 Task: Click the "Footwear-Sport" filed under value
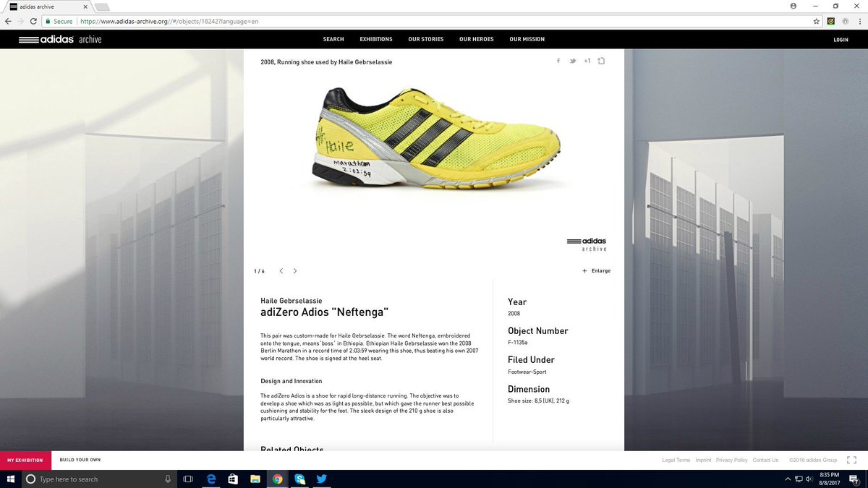pos(527,372)
